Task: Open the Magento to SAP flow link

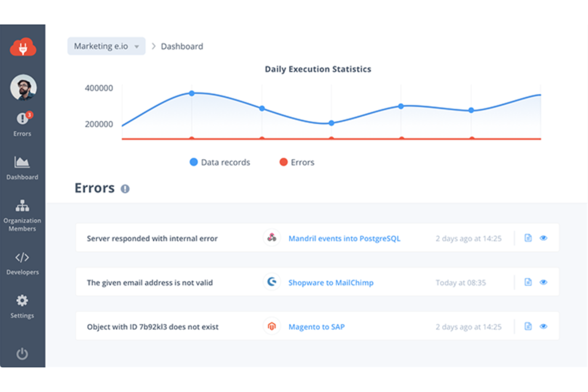Action: point(316,326)
